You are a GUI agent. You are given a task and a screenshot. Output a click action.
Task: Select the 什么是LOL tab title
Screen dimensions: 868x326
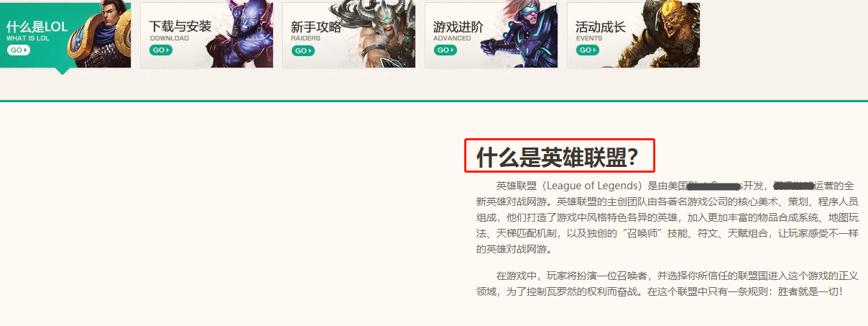[37, 27]
